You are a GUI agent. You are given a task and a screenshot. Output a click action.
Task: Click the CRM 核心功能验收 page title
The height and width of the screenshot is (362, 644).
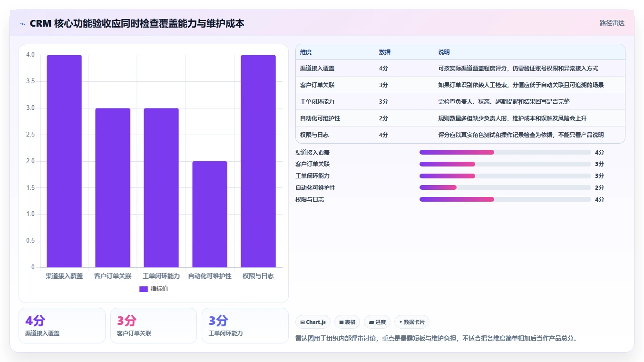point(137,23)
